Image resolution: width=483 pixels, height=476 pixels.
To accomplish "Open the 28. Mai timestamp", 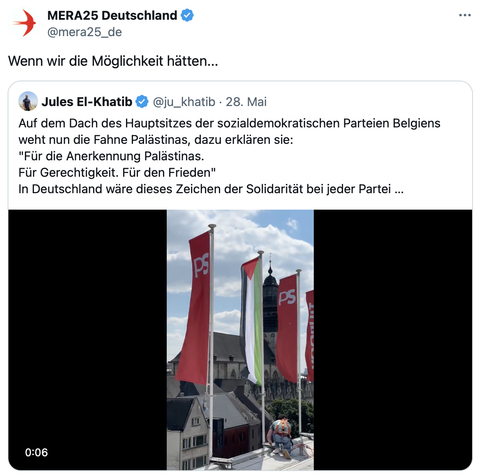I will click(x=246, y=102).
